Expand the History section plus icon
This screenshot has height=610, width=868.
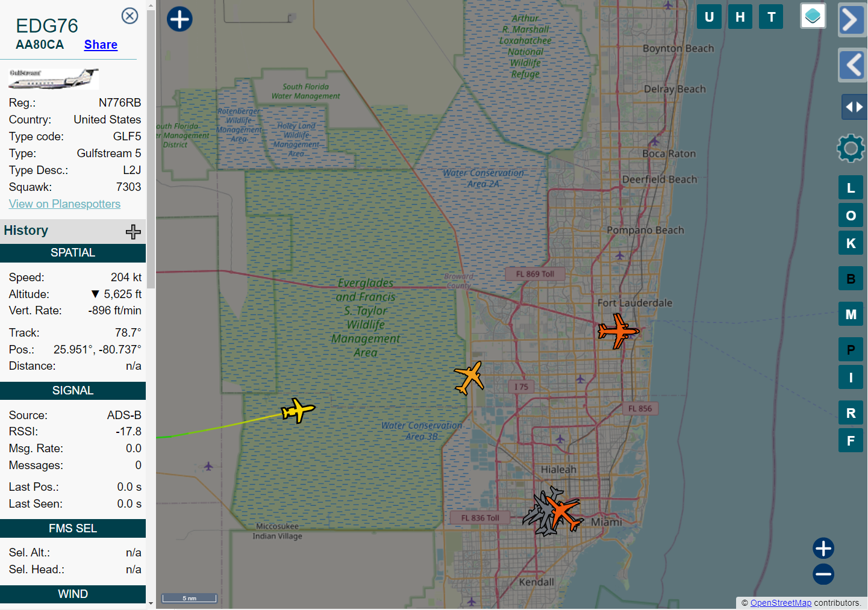pyautogui.click(x=133, y=232)
